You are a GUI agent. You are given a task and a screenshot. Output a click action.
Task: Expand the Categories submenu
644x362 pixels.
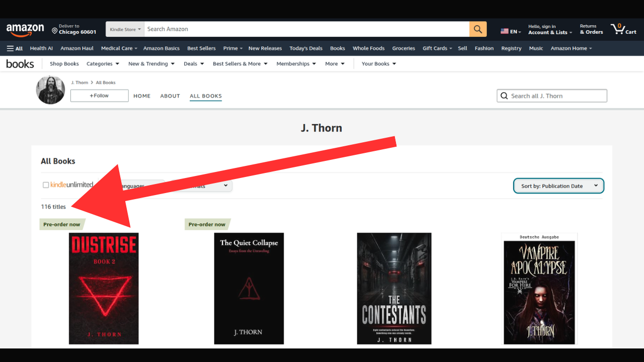pos(103,64)
